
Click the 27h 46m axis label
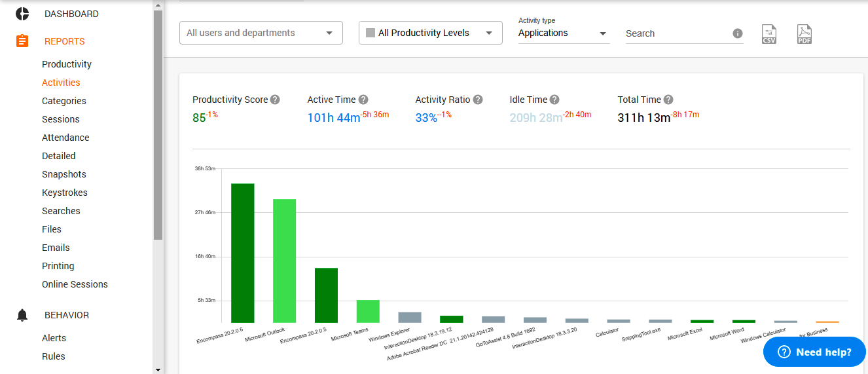pyautogui.click(x=205, y=213)
